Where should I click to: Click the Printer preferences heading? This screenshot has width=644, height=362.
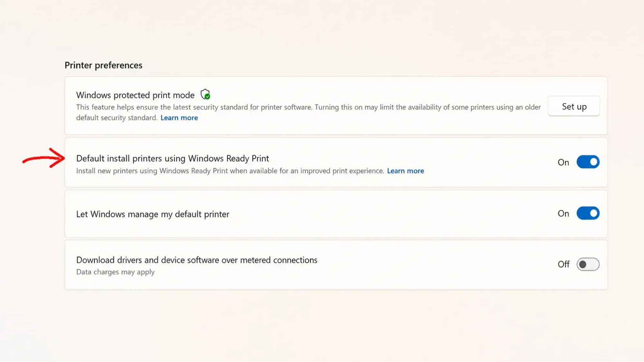[x=103, y=65]
